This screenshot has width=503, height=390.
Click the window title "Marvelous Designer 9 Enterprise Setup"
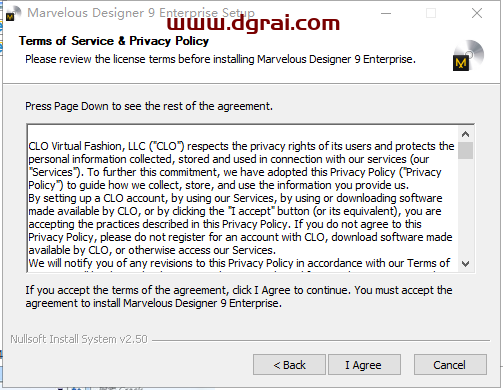(x=141, y=13)
